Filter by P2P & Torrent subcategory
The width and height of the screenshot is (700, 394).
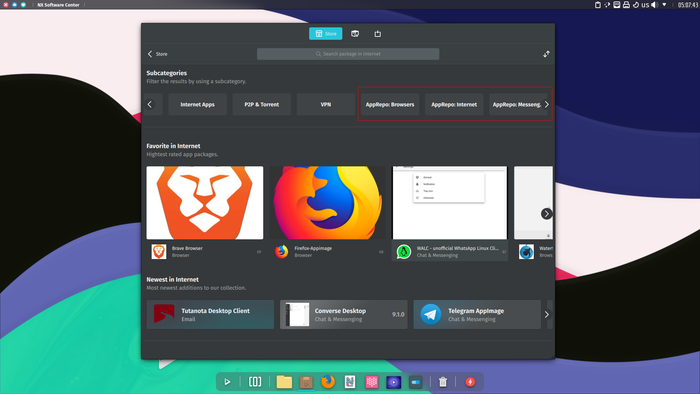pyautogui.click(x=262, y=104)
